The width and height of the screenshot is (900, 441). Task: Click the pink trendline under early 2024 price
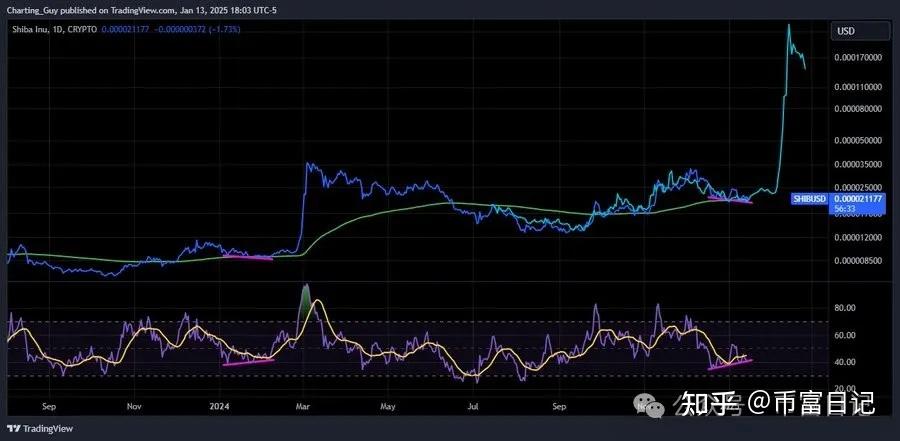point(247,257)
